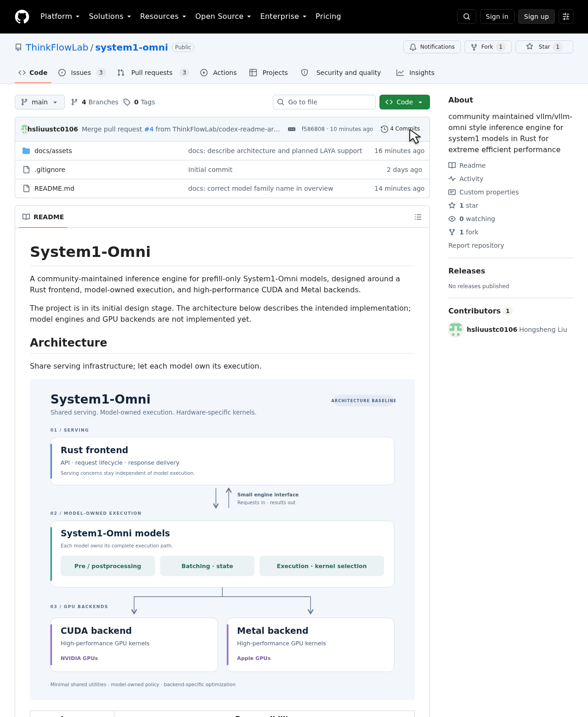Click the Sign in button
The height and width of the screenshot is (717, 588).
click(497, 17)
